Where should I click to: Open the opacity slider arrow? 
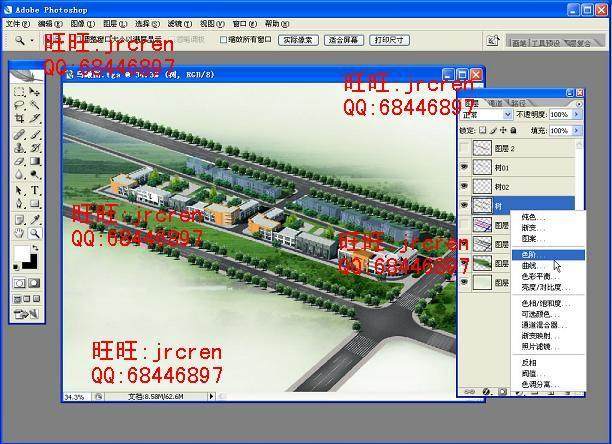click(576, 114)
